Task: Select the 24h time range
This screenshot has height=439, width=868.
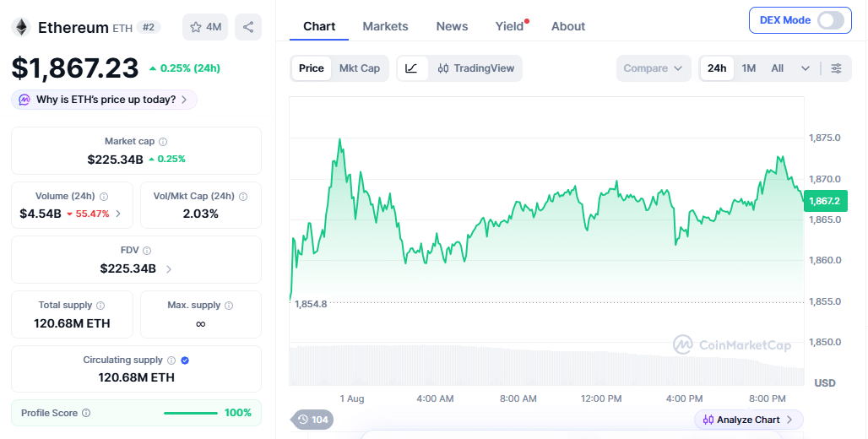Action: (x=717, y=68)
